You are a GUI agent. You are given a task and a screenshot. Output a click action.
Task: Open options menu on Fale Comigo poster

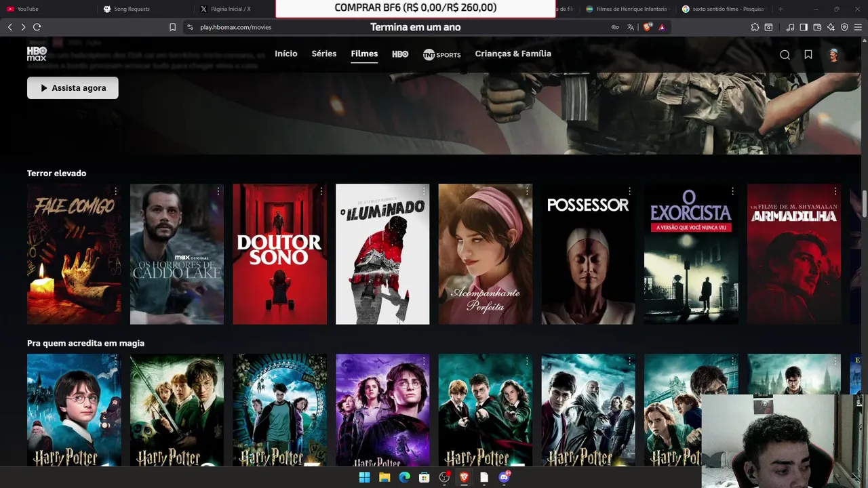tap(115, 191)
